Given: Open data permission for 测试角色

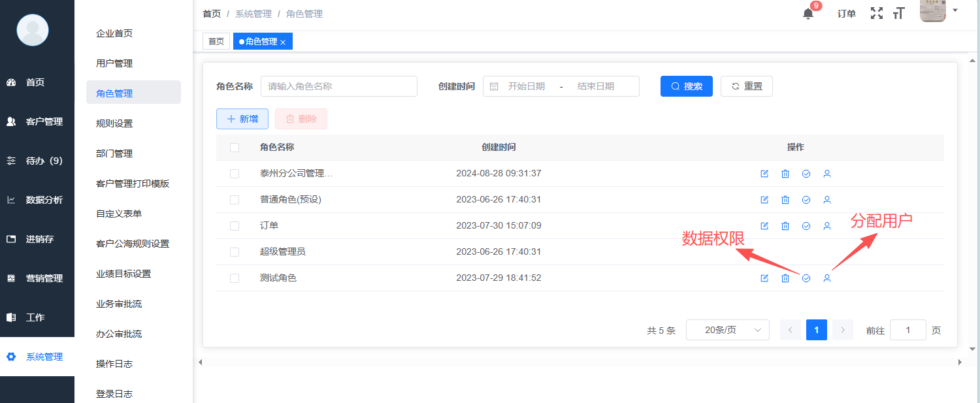Looking at the screenshot, I should (806, 278).
